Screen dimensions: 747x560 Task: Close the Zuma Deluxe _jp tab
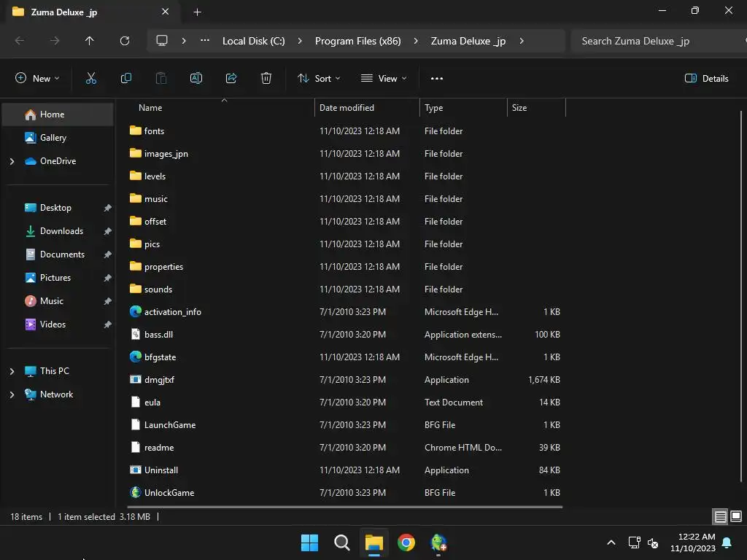pyautogui.click(x=165, y=12)
